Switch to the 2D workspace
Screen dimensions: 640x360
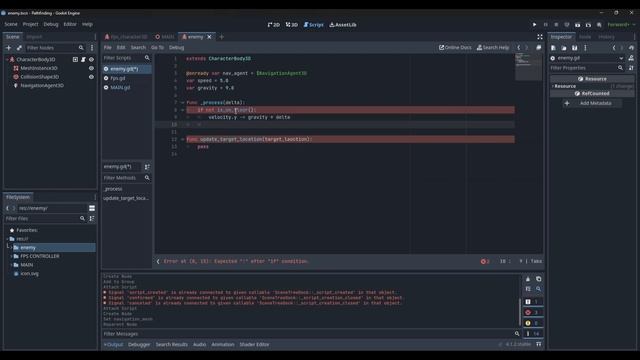(x=274, y=24)
